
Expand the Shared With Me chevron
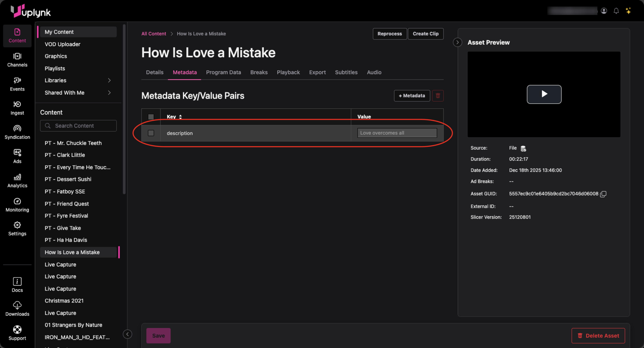(x=109, y=93)
